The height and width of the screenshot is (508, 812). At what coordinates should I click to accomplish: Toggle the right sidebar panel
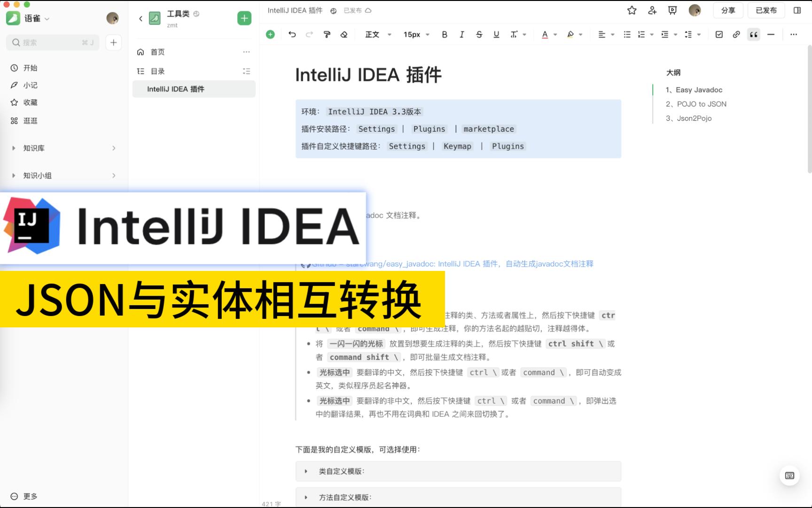click(x=797, y=10)
